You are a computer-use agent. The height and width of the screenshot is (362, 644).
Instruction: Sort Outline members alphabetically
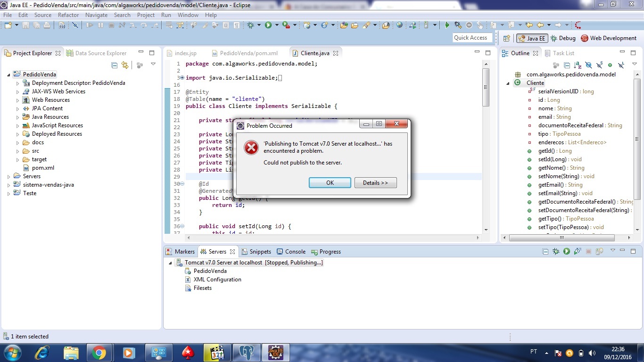[578, 65]
